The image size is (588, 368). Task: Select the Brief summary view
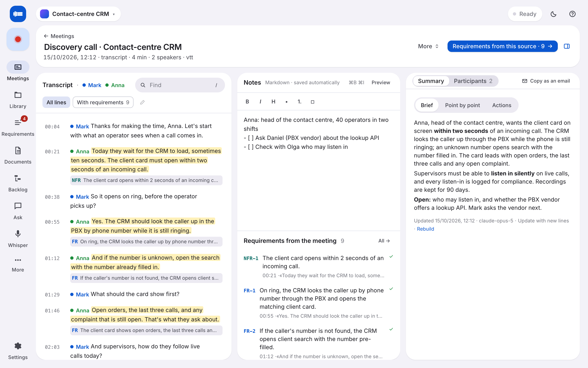tap(427, 105)
